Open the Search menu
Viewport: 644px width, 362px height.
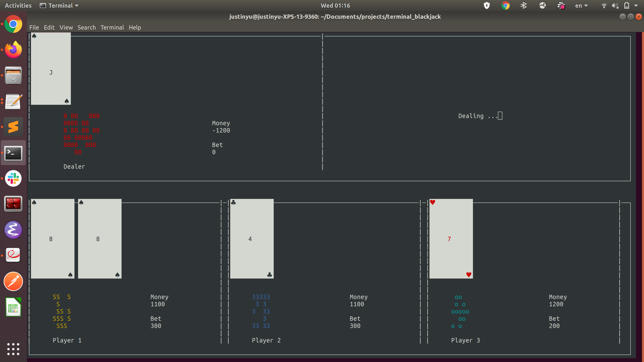pyautogui.click(x=87, y=28)
